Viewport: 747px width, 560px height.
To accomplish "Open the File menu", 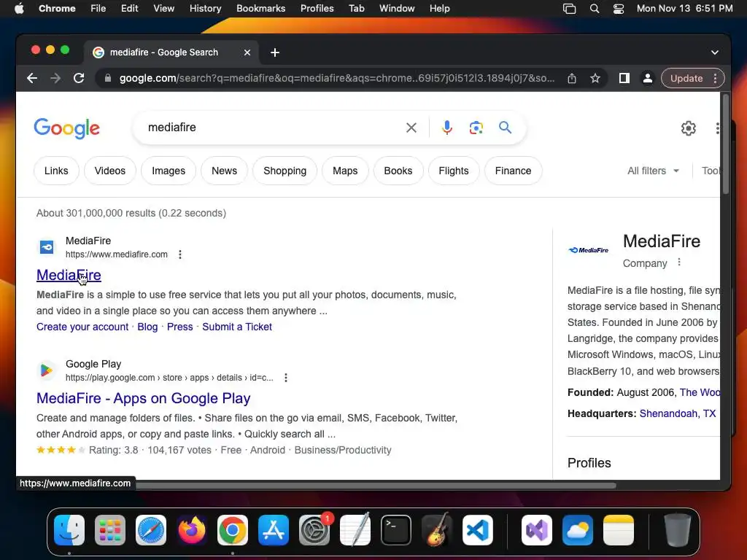I will 98,9.
